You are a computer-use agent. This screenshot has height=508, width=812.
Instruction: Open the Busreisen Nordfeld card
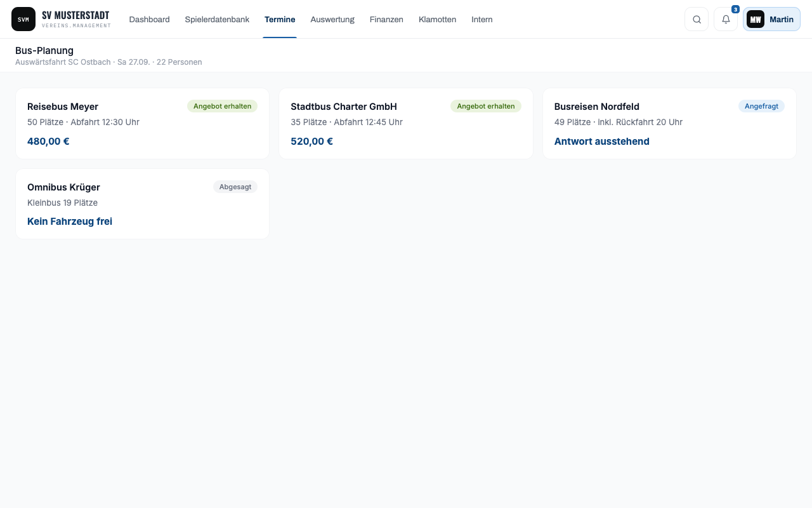pyautogui.click(x=669, y=123)
